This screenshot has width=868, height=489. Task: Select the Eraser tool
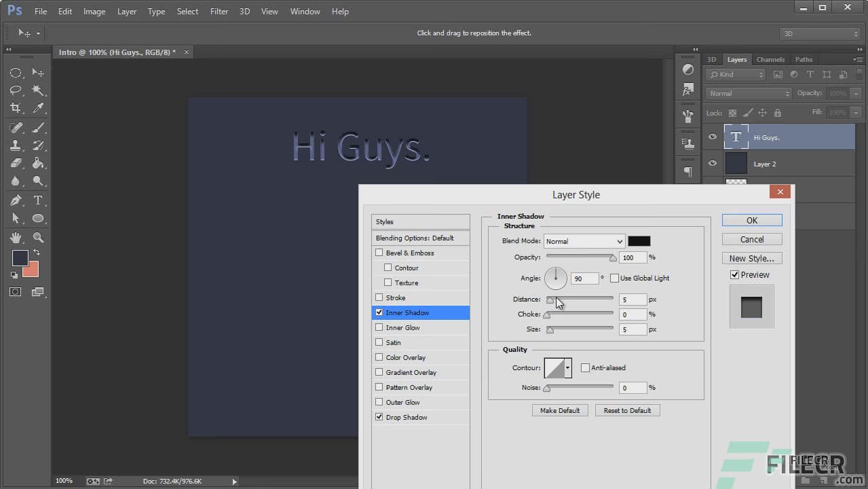[15, 163]
